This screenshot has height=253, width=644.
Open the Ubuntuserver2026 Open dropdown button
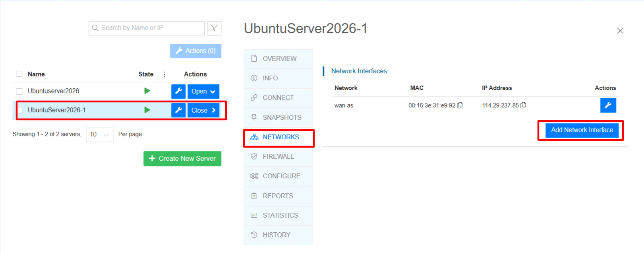tap(203, 91)
